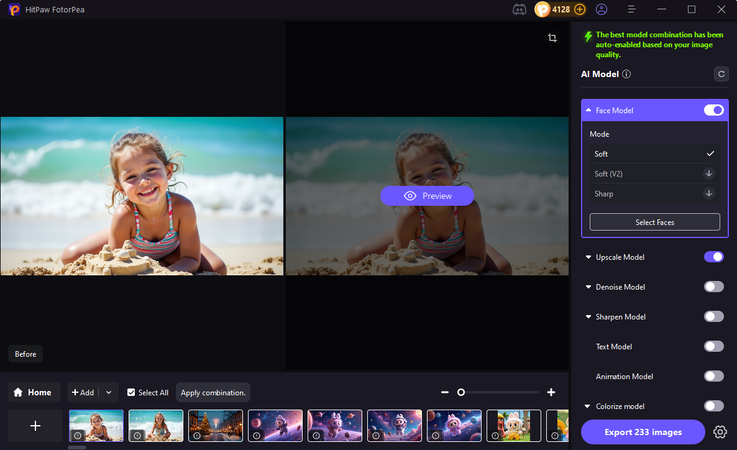Open AI Model info tooltip icon
The height and width of the screenshot is (450, 737).
click(627, 74)
